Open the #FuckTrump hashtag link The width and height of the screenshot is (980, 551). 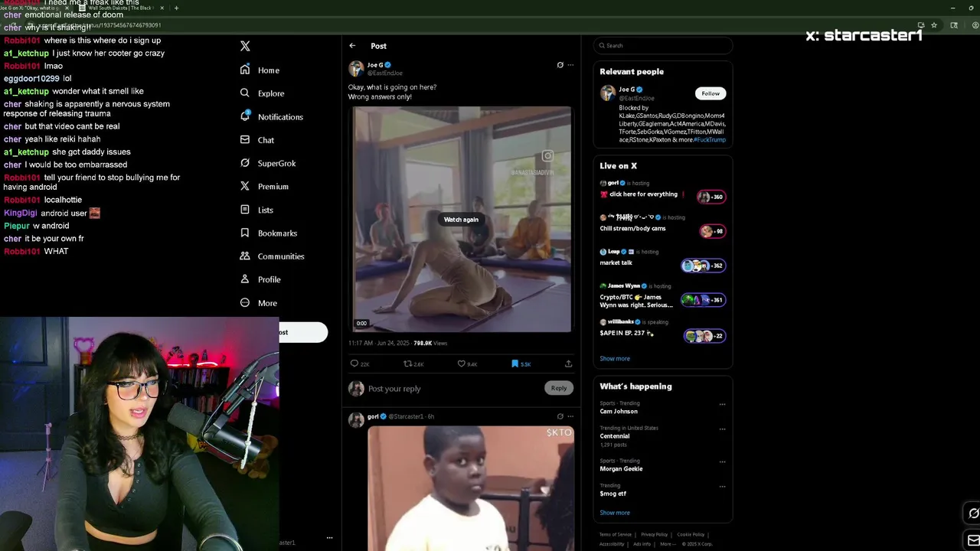click(710, 140)
